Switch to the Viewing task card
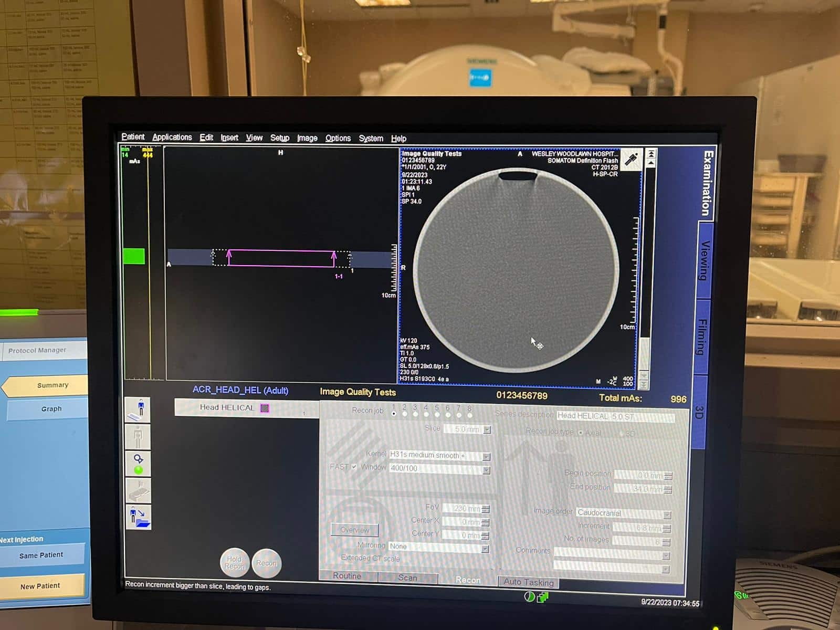 705,260
